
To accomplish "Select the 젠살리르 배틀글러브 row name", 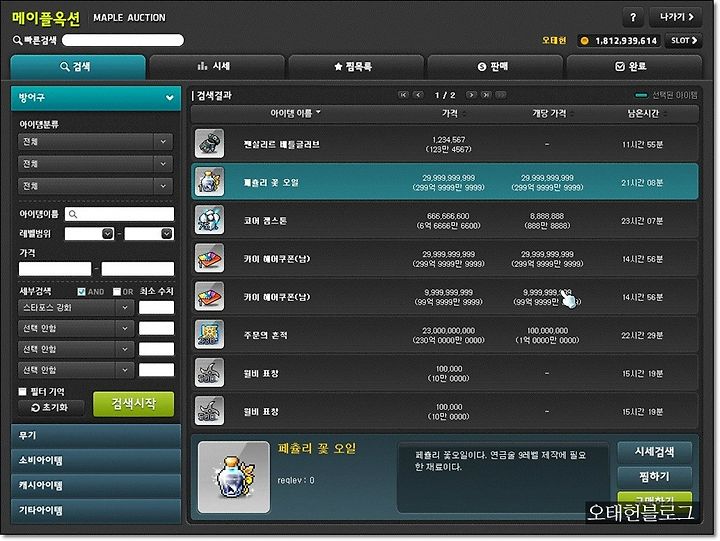I will point(281,144).
